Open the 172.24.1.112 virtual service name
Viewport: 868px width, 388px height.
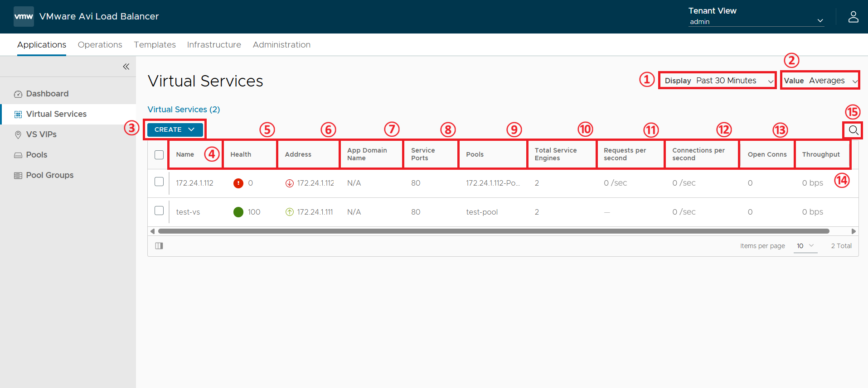coord(194,183)
